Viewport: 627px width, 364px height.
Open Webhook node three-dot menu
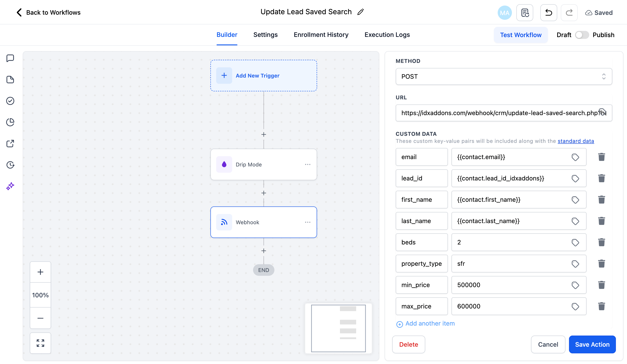(x=308, y=222)
